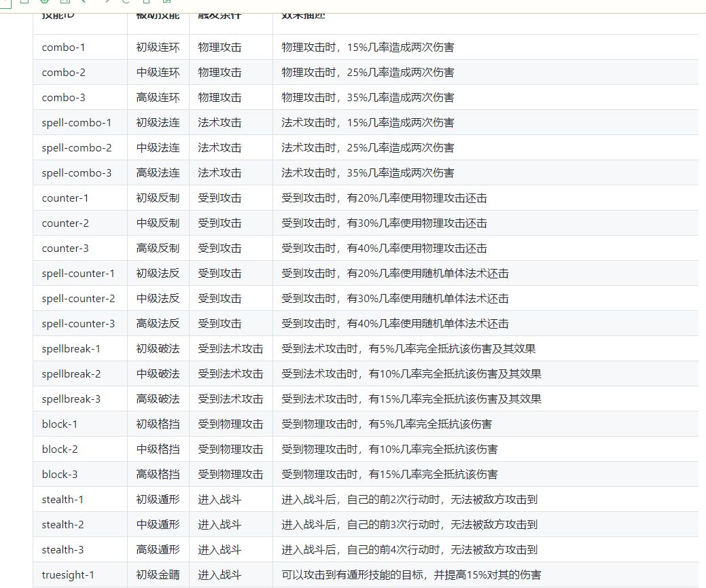Select the counter-3 ID entry
This screenshot has width=706, height=588.
(x=65, y=249)
